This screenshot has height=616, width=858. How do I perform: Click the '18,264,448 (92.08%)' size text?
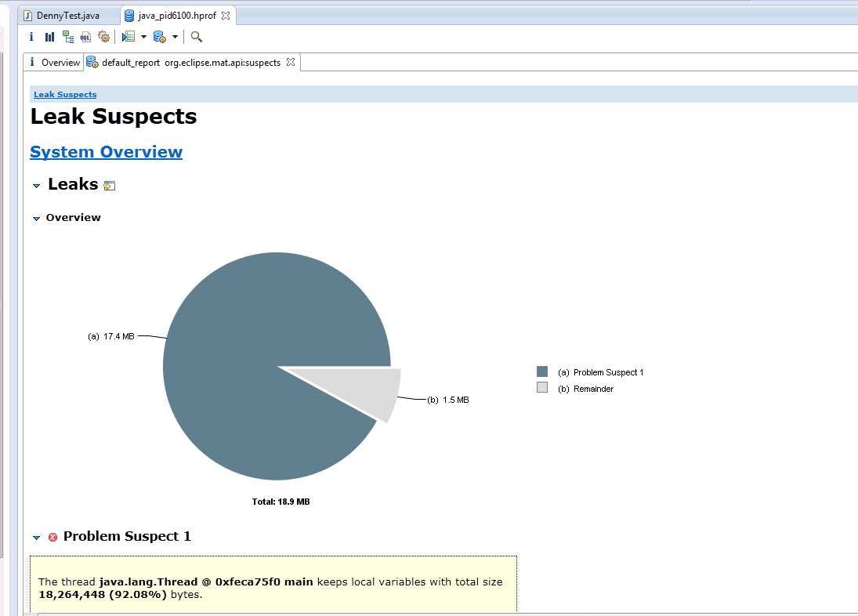[x=103, y=595]
